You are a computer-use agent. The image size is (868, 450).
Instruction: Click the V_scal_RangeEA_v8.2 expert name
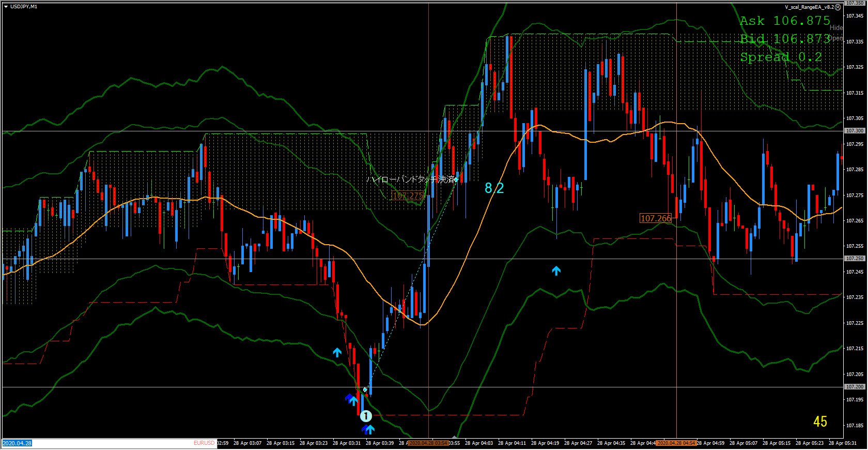click(x=809, y=7)
